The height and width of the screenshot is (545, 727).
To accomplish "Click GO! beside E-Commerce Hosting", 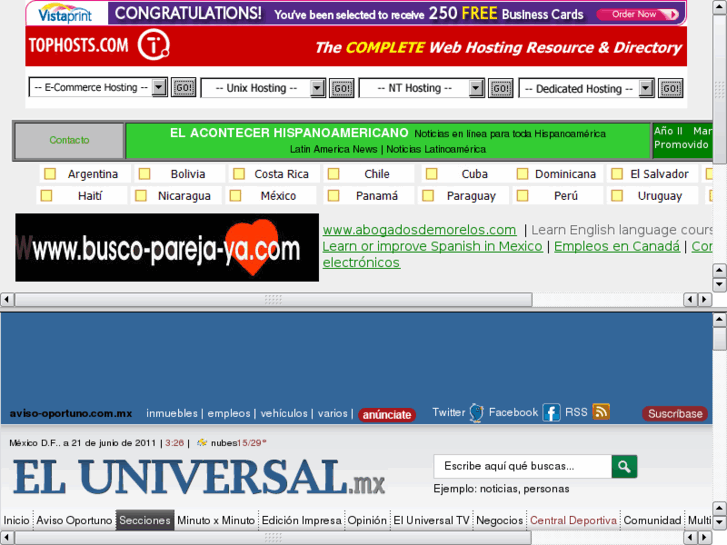I will [184, 88].
